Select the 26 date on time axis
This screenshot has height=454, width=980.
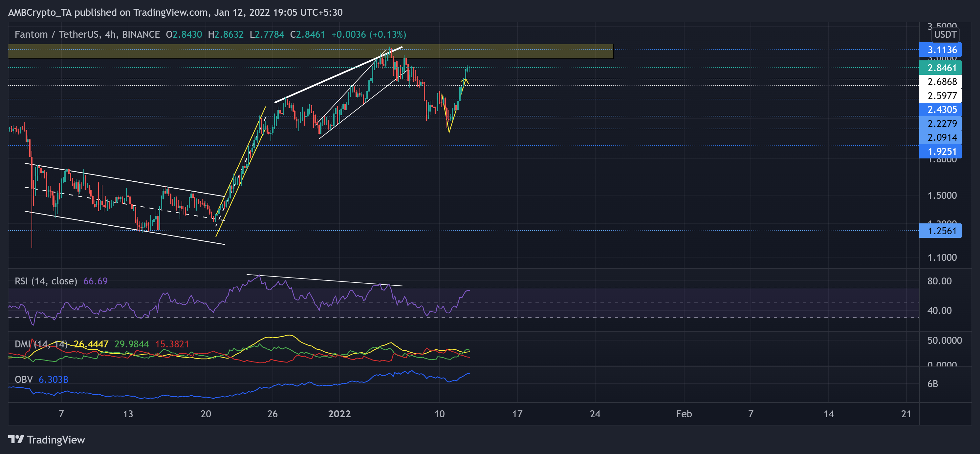click(272, 414)
